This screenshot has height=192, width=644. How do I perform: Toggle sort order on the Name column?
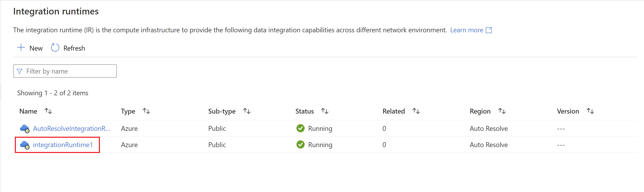(x=48, y=111)
